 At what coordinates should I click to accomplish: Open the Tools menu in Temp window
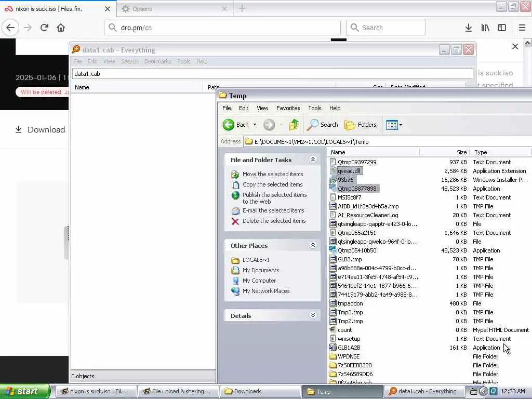[x=314, y=108]
